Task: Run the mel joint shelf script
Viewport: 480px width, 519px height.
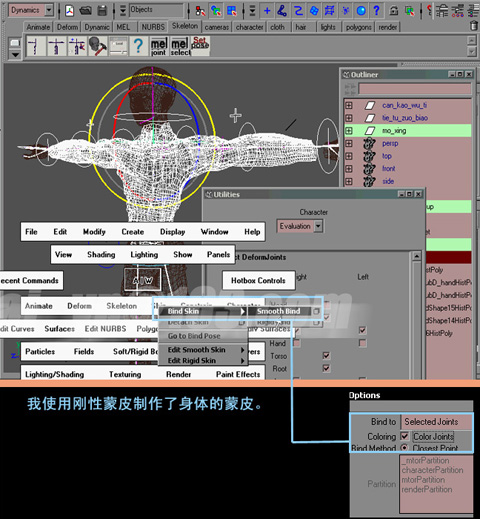Action: [159, 47]
